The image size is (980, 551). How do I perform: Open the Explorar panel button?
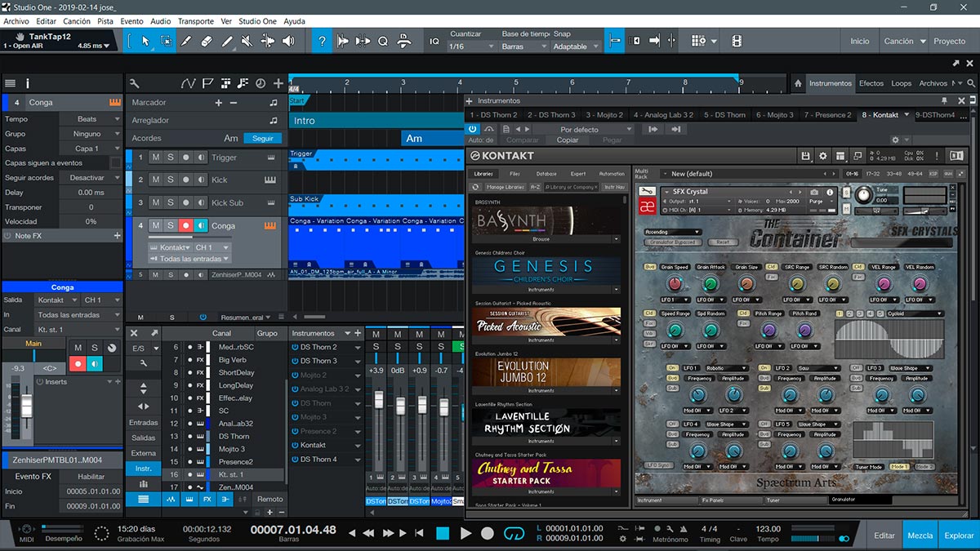[x=960, y=535]
